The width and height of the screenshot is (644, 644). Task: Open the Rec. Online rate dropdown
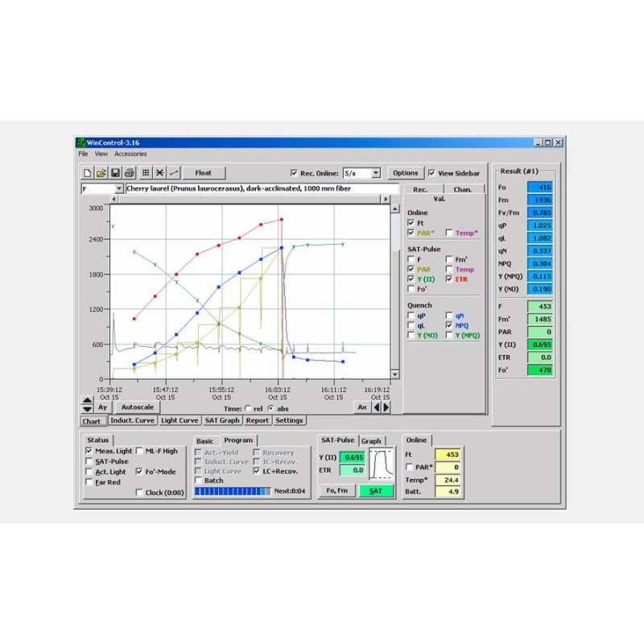[375, 173]
